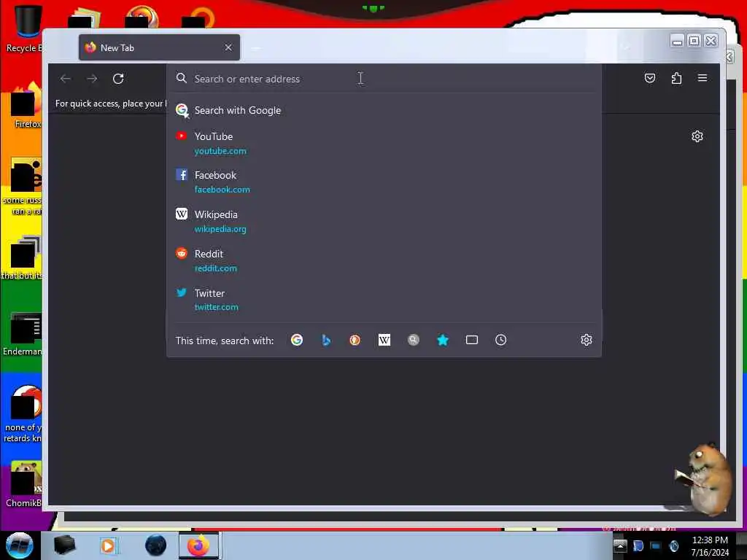Screen dimensions: 747x560
Task: Show hidden system tray icons
Action: point(620,545)
